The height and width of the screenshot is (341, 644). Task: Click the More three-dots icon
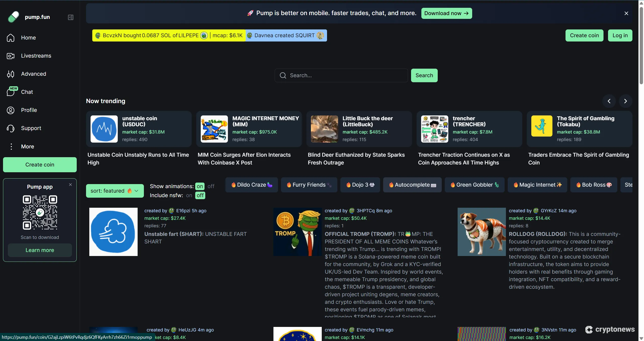coord(11,146)
